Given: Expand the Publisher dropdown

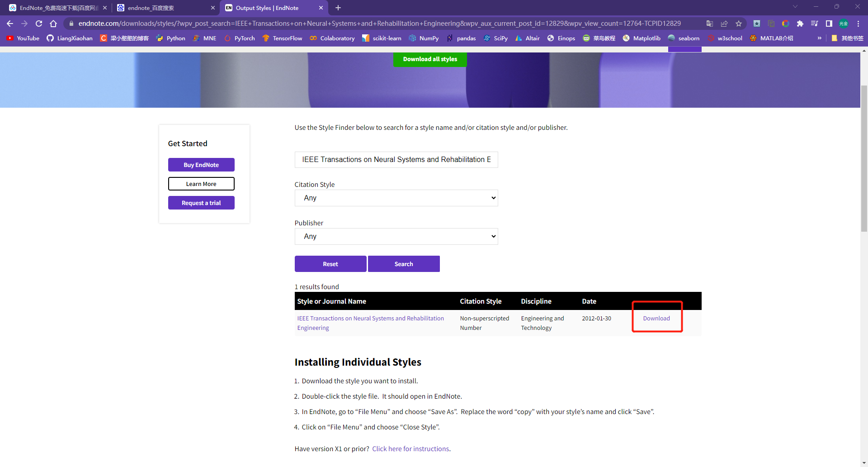Looking at the screenshot, I should [x=396, y=236].
